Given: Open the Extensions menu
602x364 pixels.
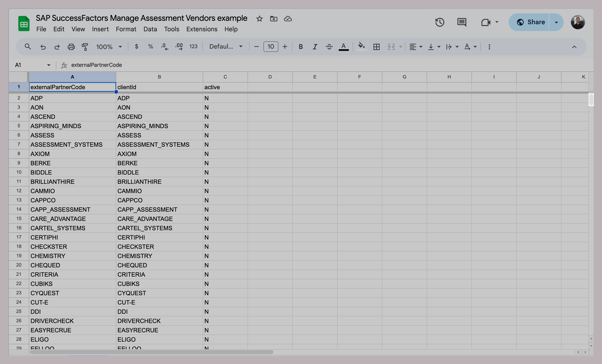Looking at the screenshot, I should pos(202,29).
